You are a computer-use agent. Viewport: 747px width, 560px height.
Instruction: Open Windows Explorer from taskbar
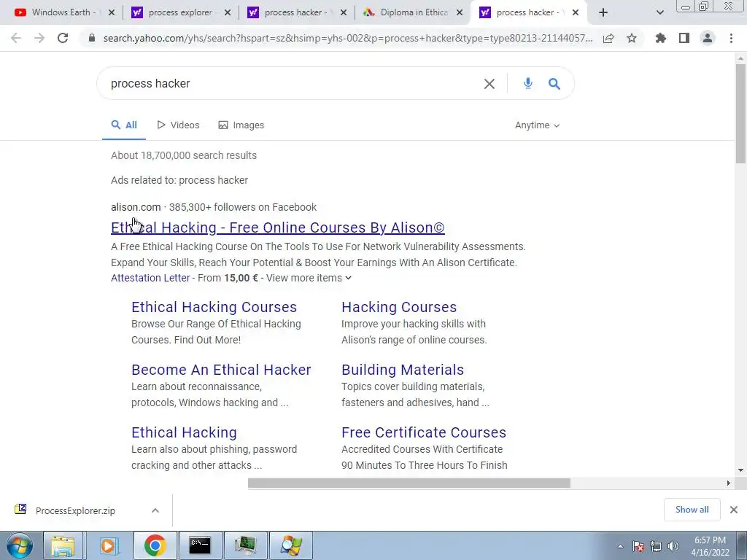63,545
